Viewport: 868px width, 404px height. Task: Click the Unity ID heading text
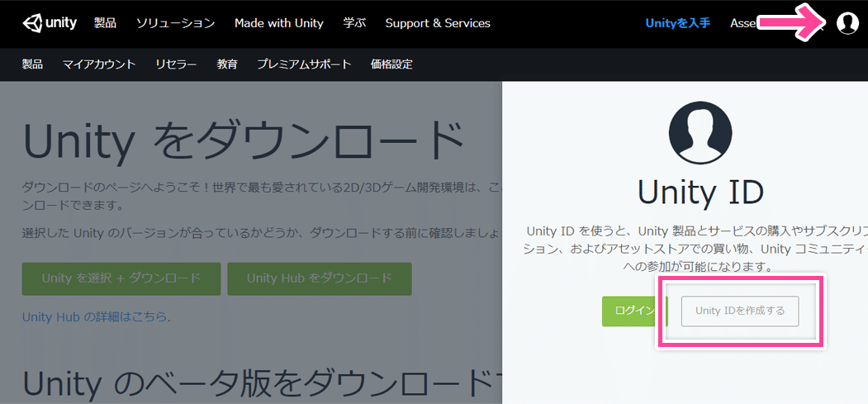[x=700, y=192]
